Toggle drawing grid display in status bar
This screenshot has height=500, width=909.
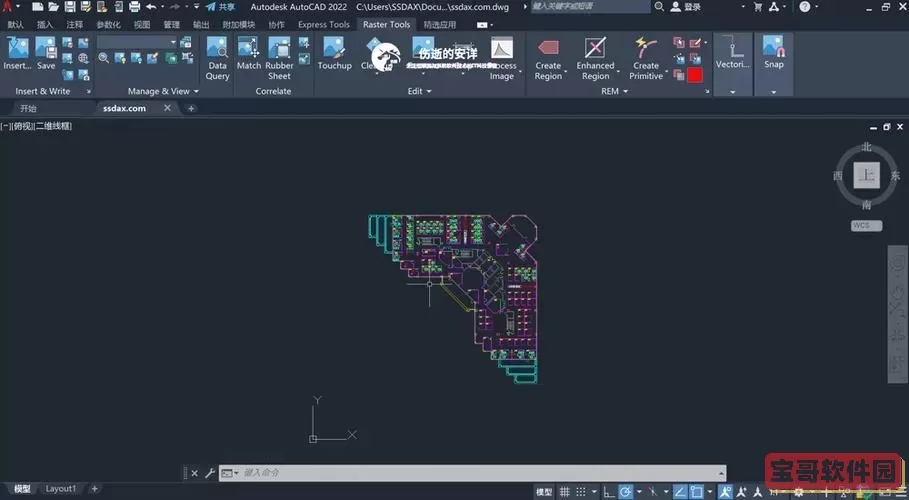(x=564, y=492)
